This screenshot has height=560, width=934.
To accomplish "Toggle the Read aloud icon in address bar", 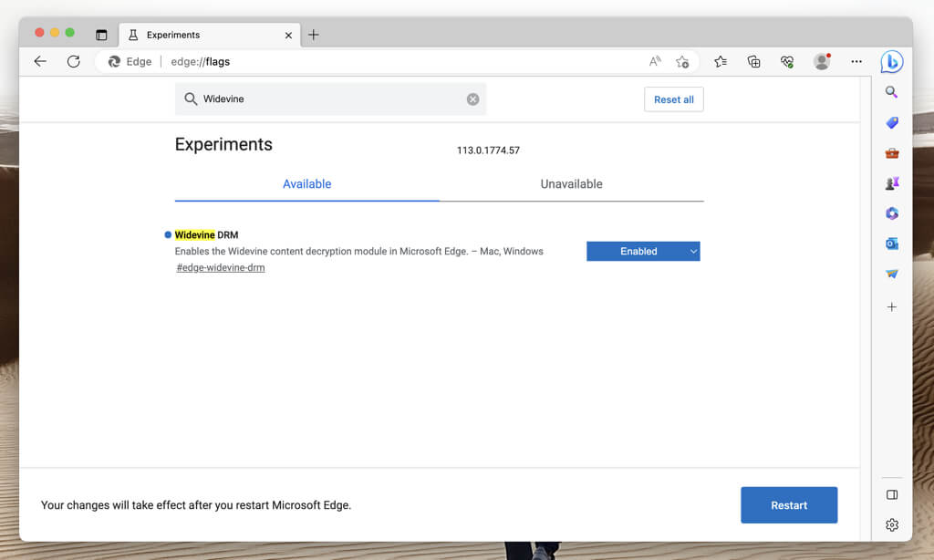I will 655,62.
